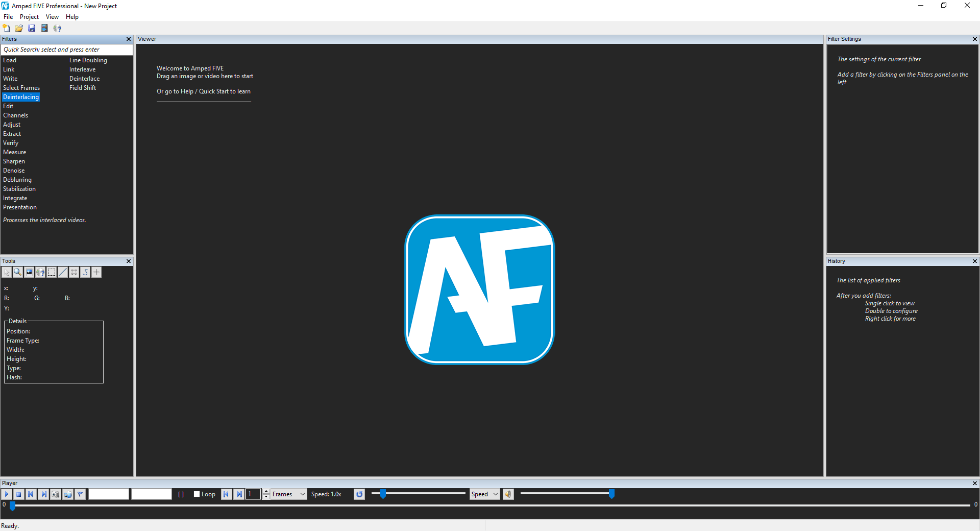This screenshot has width=980, height=531.
Task: Select the Select Frames filter category
Action: click(x=21, y=88)
